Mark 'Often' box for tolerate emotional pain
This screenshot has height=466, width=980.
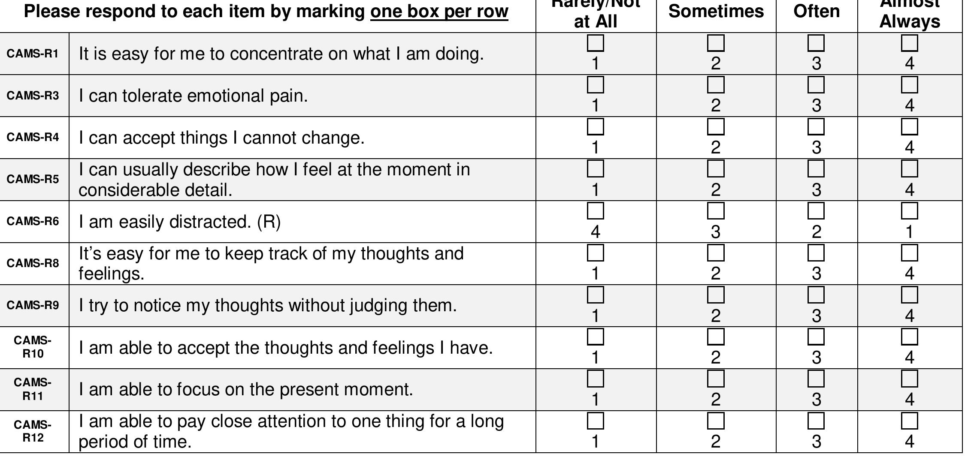pyautogui.click(x=816, y=84)
